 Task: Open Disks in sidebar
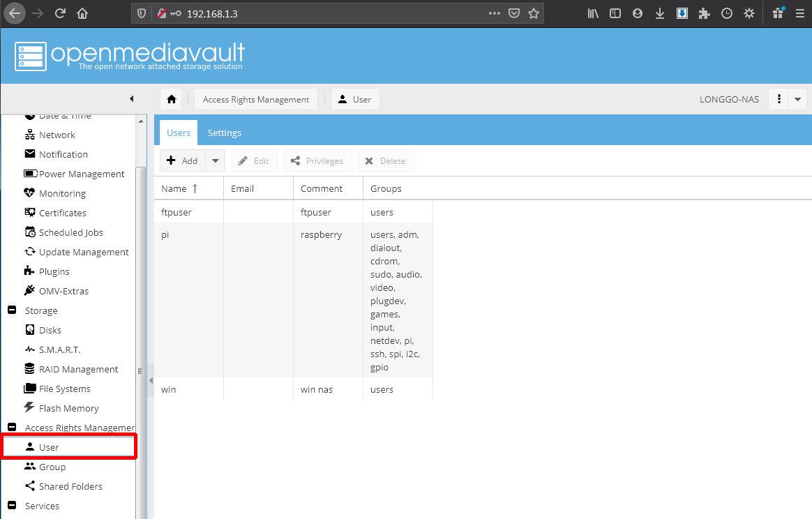pos(50,330)
